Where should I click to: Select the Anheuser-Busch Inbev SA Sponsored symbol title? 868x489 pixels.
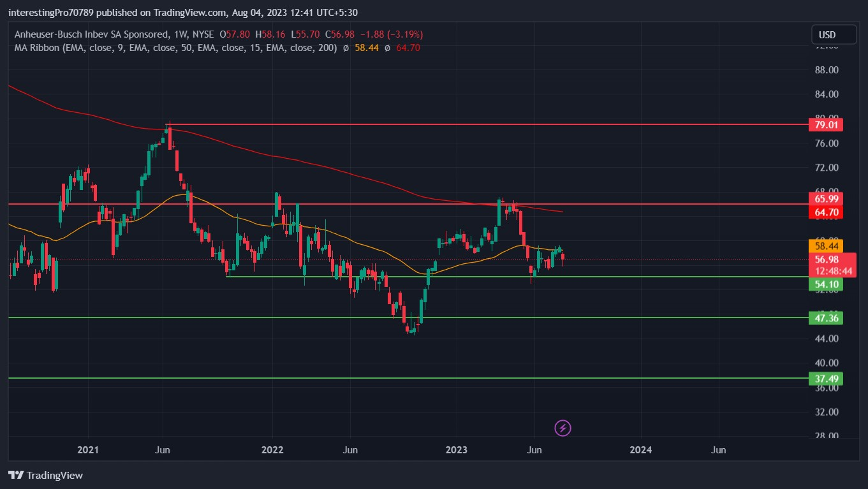tap(91, 34)
